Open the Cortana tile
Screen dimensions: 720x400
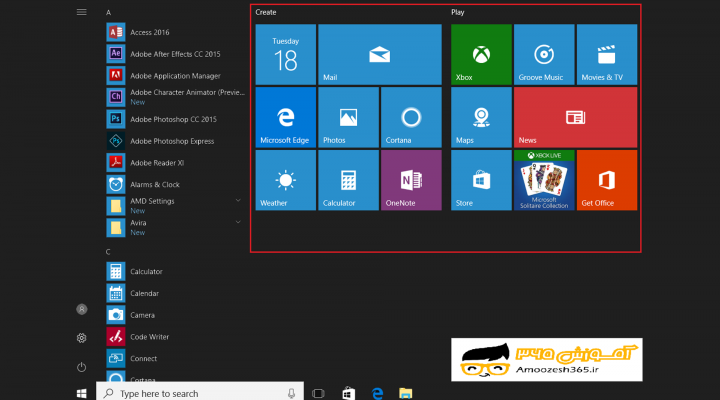tap(411, 118)
